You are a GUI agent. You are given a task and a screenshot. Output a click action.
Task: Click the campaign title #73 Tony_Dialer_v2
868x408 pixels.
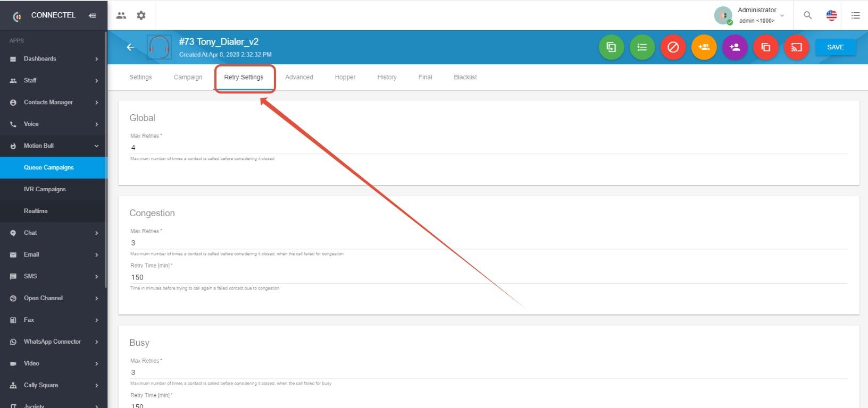point(219,42)
